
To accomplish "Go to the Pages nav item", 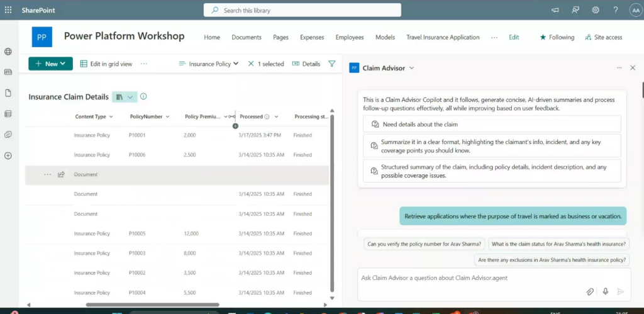I will pos(281,37).
